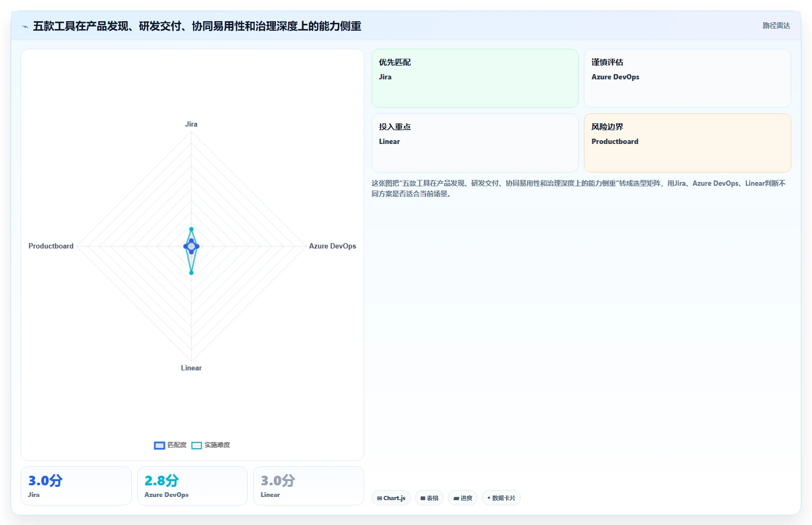
Task: Click the small icon before the panel title
Action: pos(25,26)
